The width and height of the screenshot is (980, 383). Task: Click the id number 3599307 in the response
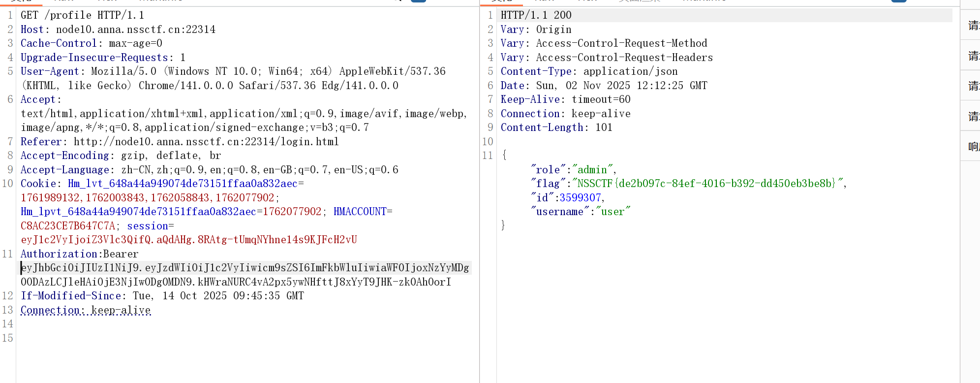click(580, 198)
